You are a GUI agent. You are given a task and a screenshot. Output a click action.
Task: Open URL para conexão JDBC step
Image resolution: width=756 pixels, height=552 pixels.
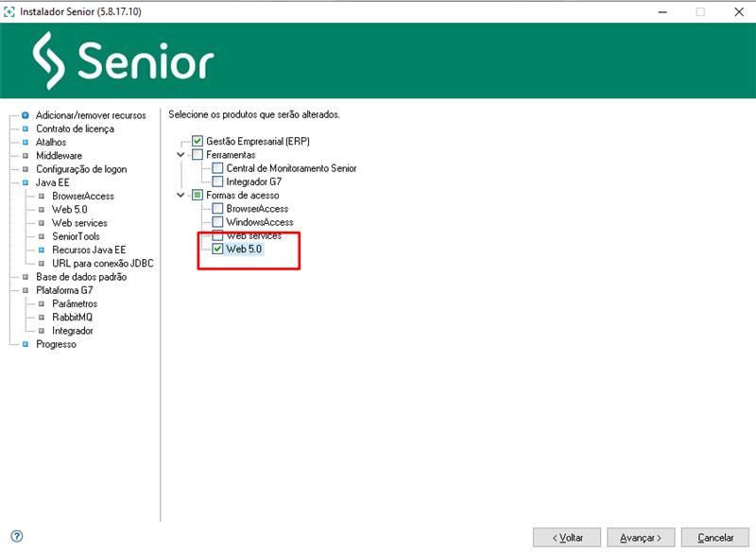[103, 263]
